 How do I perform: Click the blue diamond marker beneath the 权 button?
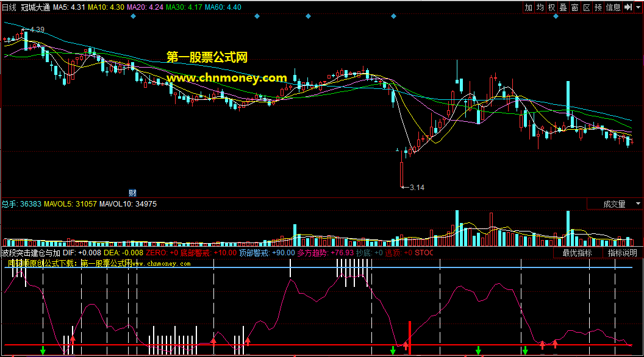pyautogui.click(x=556, y=16)
